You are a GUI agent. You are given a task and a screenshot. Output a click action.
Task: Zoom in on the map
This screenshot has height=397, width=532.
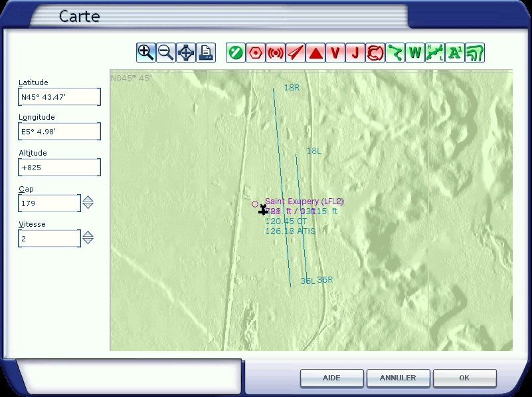pyautogui.click(x=146, y=53)
